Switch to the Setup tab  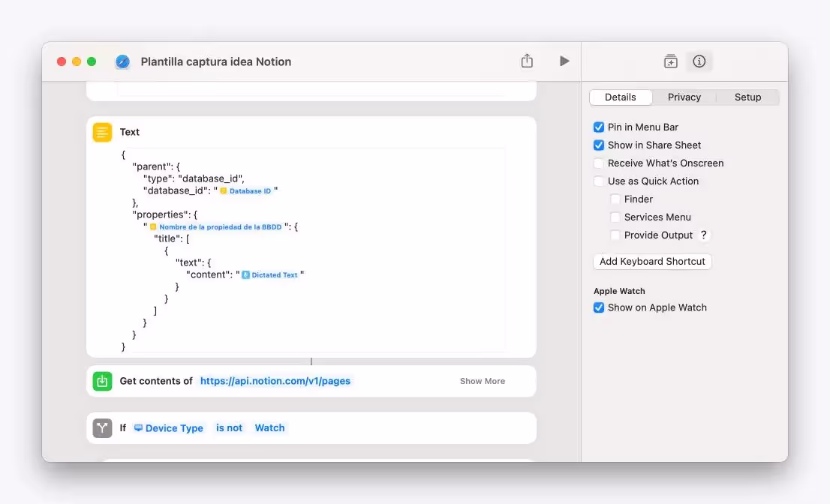point(747,97)
